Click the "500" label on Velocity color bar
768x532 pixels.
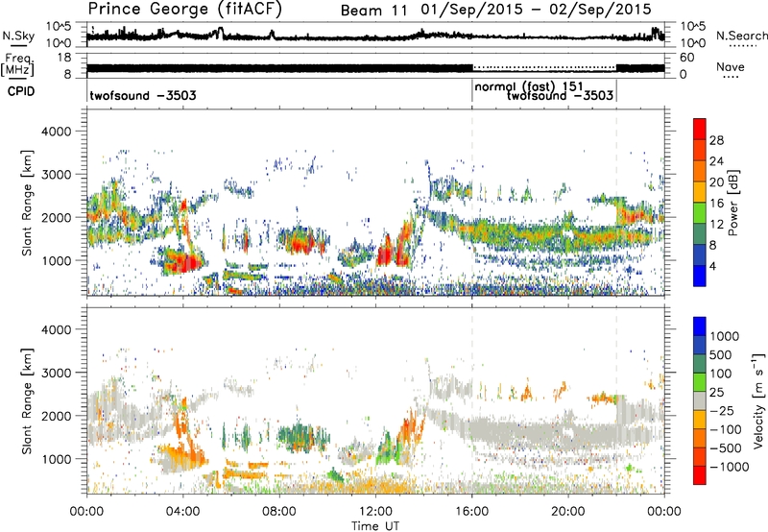point(721,355)
